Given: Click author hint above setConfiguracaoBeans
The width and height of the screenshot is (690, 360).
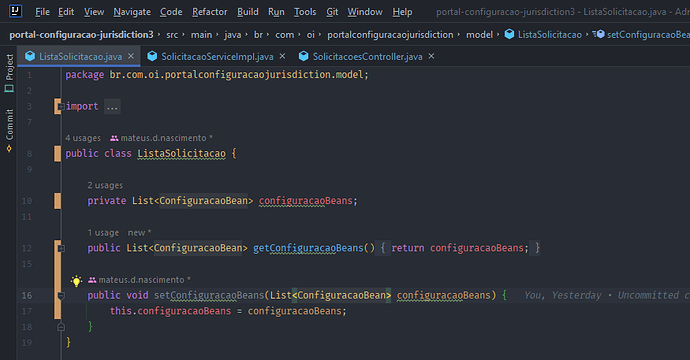Looking at the screenshot, I should pos(139,280).
